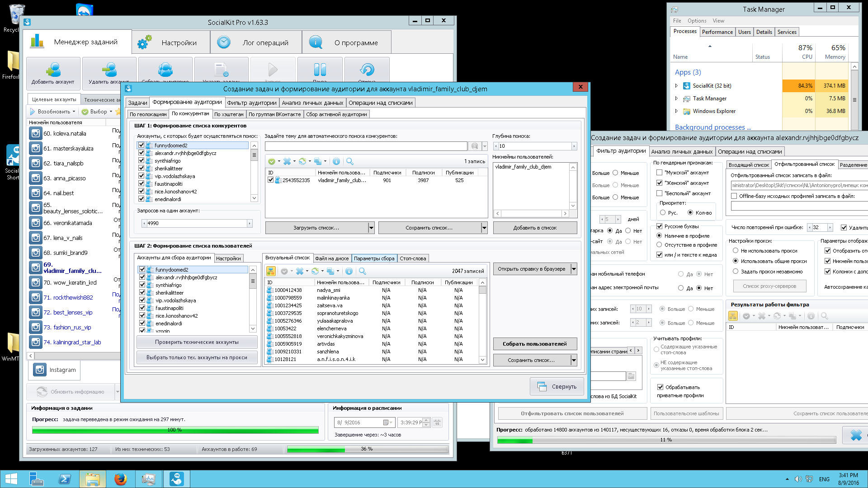The height and width of the screenshot is (488, 868).
Task: Click refresh arrows icon in step 2 toolbar
Action: point(315,271)
